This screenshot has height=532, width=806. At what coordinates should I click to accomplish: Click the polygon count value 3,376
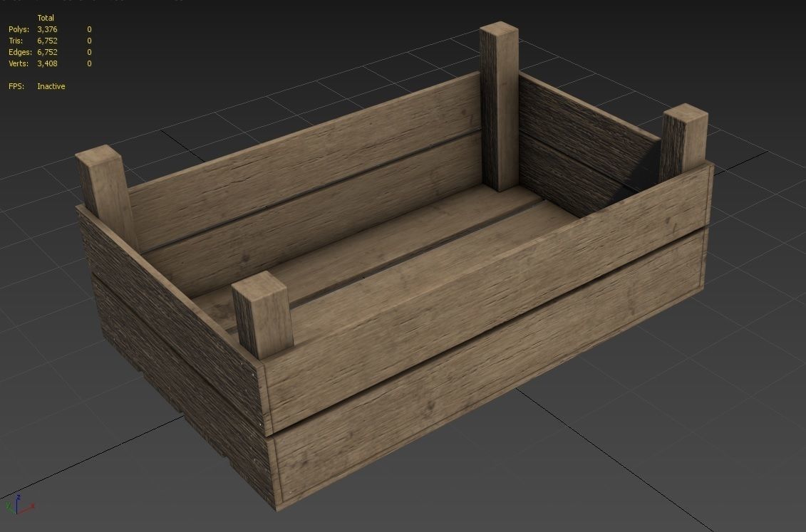pos(47,29)
